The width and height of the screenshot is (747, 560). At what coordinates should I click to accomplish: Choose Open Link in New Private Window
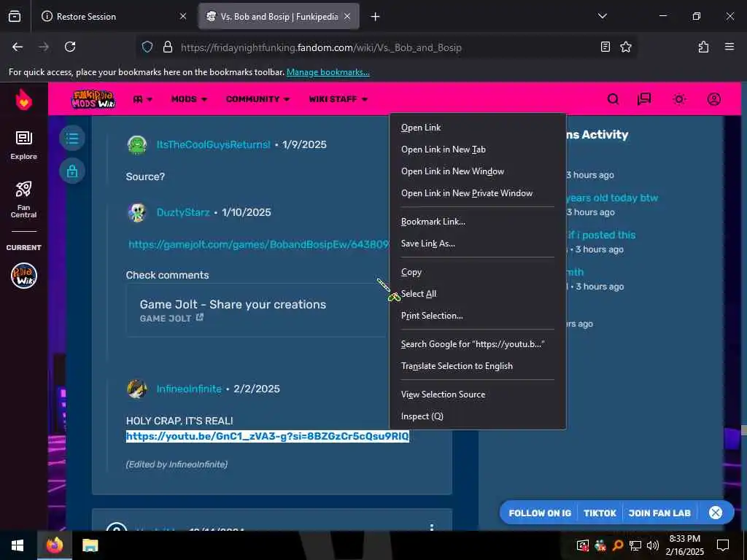(478, 193)
